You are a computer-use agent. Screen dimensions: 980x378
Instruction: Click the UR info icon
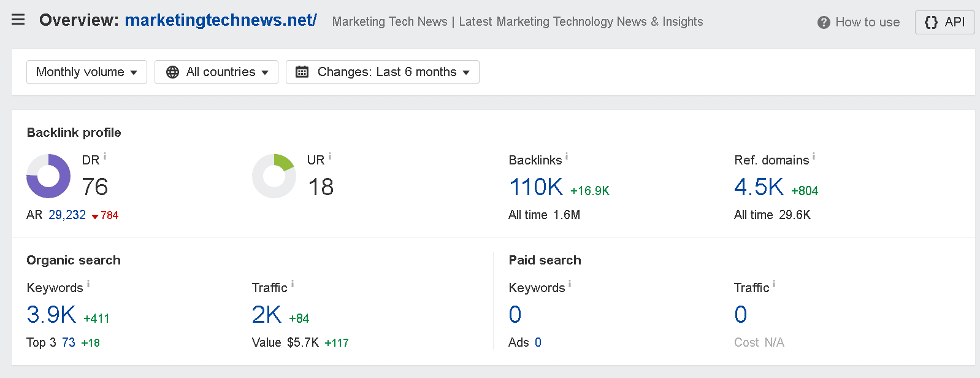tap(330, 156)
